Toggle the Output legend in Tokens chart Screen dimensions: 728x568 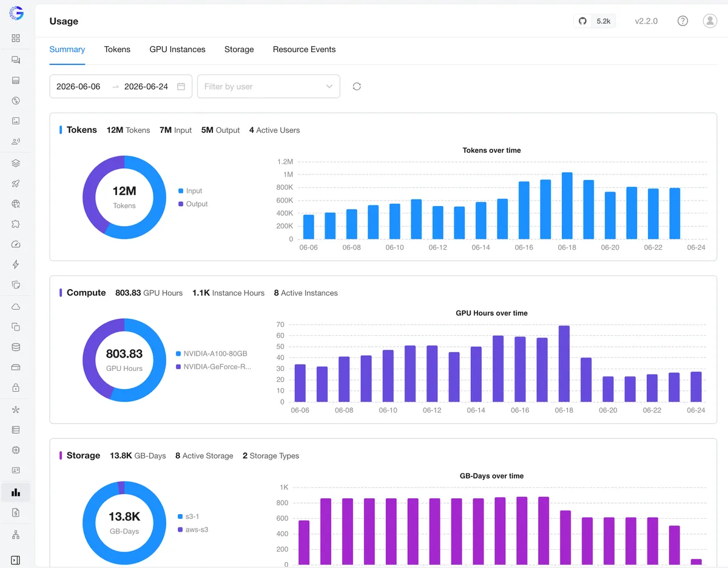tap(193, 204)
